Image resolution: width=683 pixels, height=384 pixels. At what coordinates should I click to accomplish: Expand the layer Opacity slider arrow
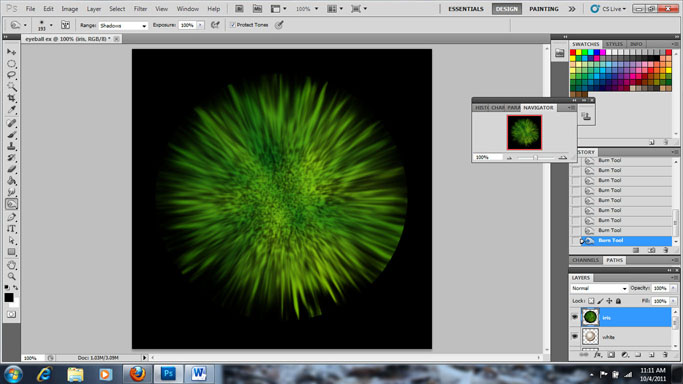[673, 288]
